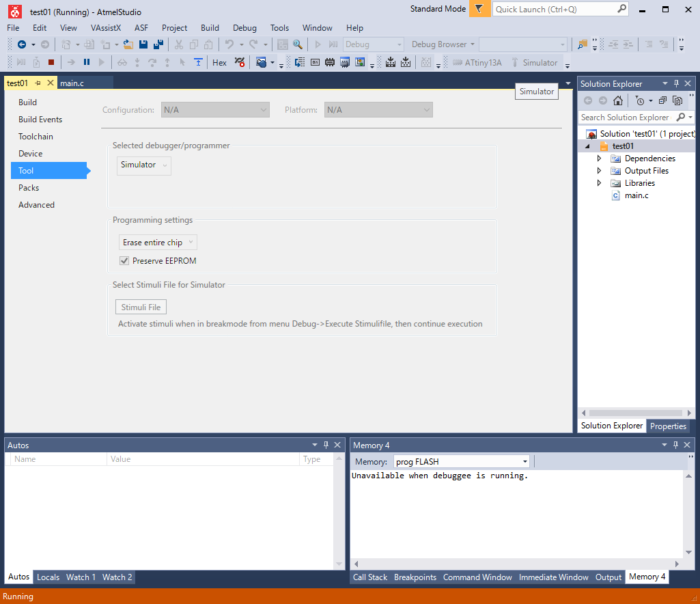This screenshot has height=604, width=700.
Task: Select main.c in Solution Explorer
Action: pyautogui.click(x=636, y=195)
